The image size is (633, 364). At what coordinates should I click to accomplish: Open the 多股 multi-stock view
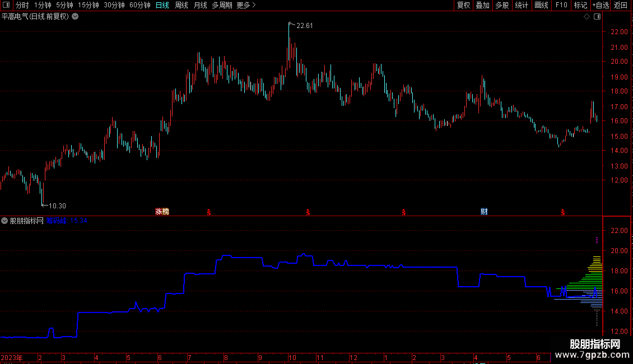[502, 5]
